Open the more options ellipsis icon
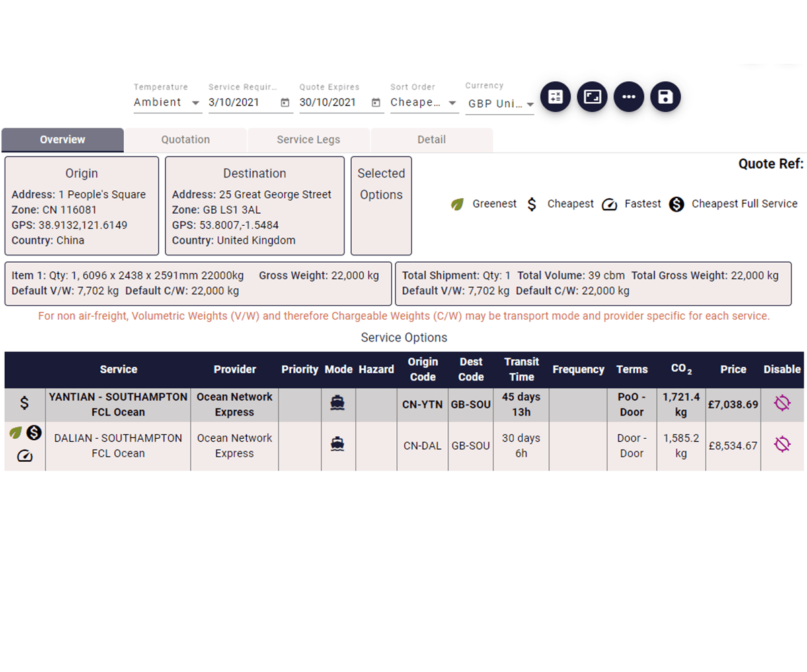 coord(629,97)
